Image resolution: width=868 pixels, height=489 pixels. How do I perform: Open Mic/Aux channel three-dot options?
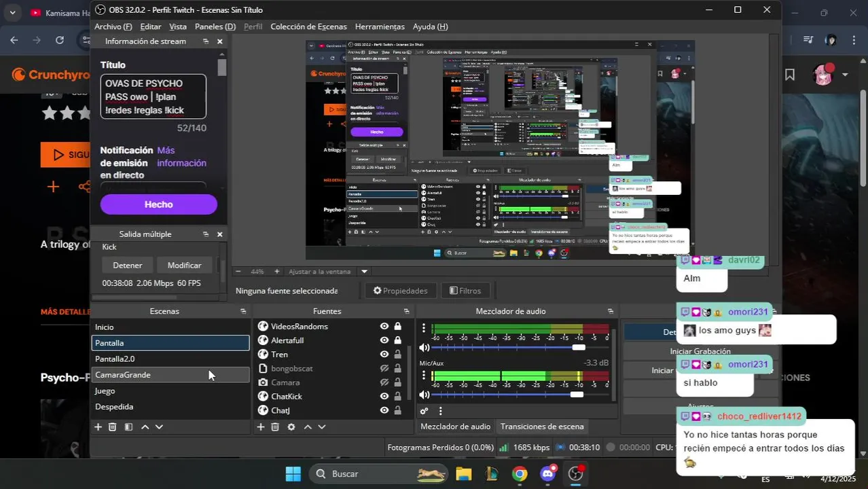pyautogui.click(x=424, y=376)
